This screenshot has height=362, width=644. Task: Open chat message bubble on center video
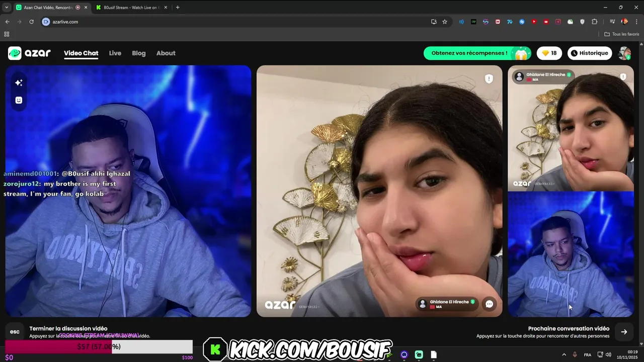489,304
